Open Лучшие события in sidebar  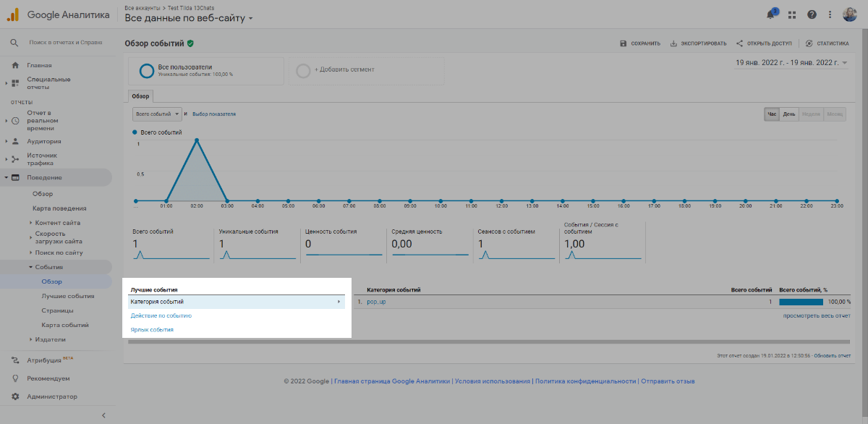point(68,296)
